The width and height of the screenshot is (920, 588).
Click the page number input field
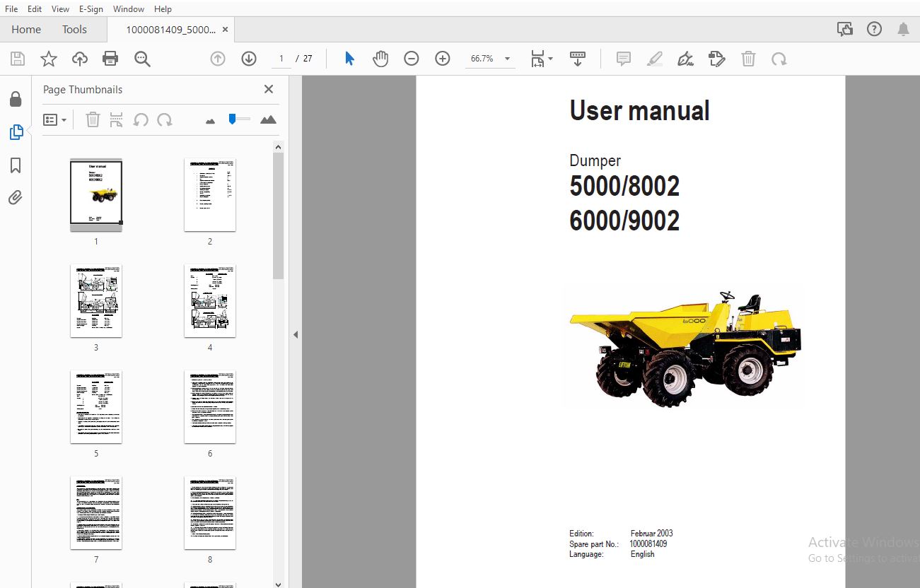282,59
